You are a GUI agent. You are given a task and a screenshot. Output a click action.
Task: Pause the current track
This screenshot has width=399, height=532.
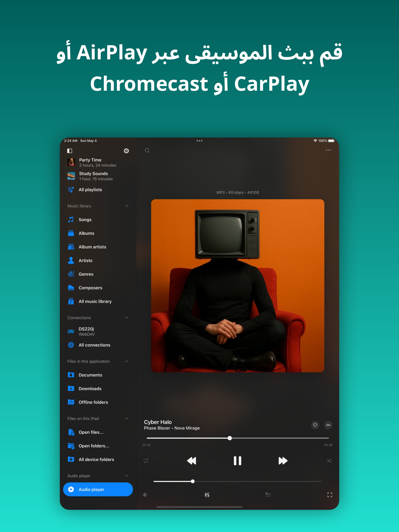point(237,461)
